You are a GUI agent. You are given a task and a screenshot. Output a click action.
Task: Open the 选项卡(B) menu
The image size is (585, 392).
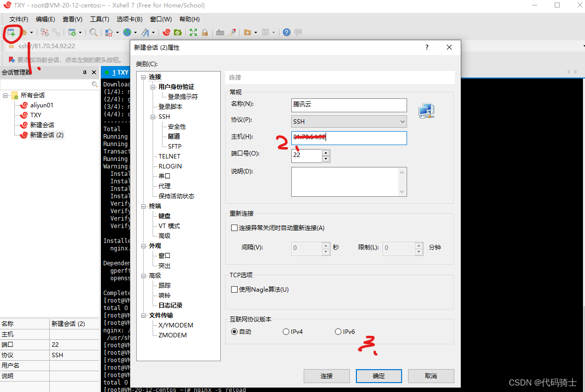coord(129,19)
